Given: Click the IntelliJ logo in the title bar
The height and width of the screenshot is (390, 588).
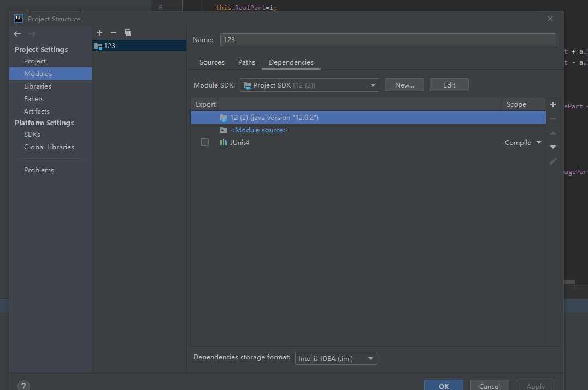Looking at the screenshot, I should [19, 19].
